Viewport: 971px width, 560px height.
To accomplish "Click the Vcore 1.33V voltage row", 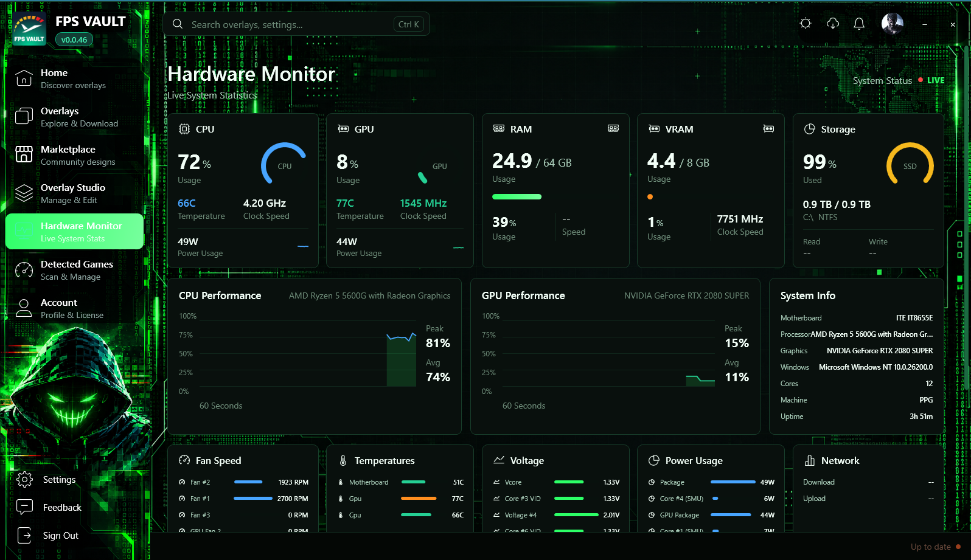I will [x=556, y=482].
